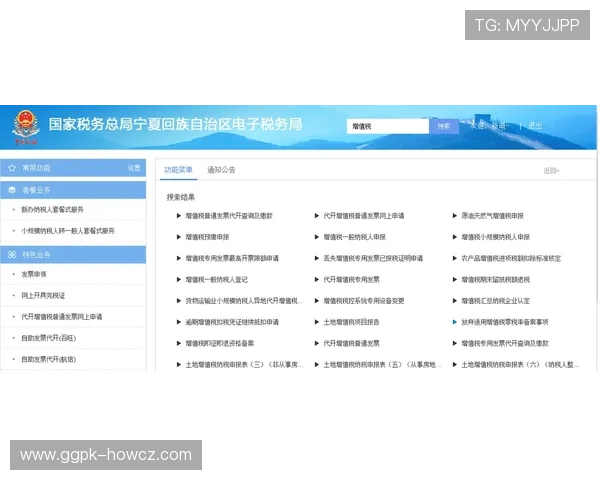This screenshot has height=480, width=600.
Task: Open result 增值税税控系统专用设备变更
Action: [x=364, y=301]
